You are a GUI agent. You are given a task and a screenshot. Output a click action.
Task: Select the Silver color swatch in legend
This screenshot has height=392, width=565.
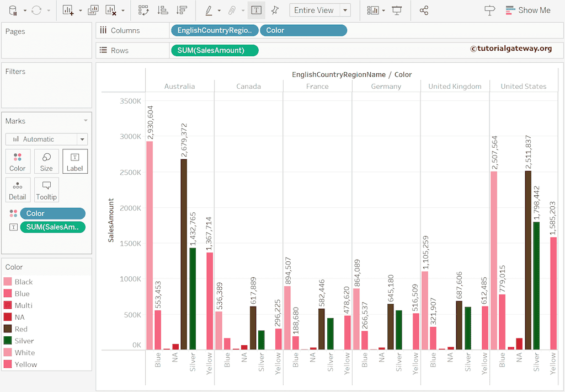(8, 341)
